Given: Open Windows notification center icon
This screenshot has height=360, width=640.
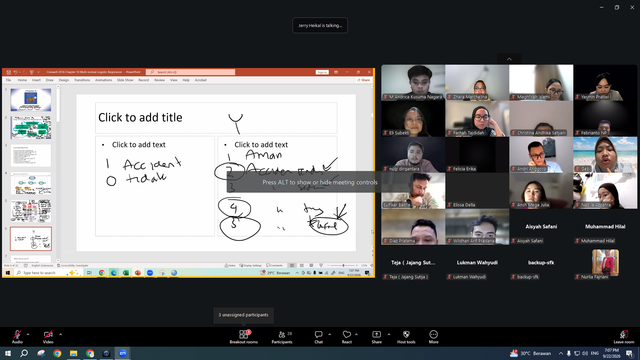Looking at the screenshot, I should [x=630, y=353].
